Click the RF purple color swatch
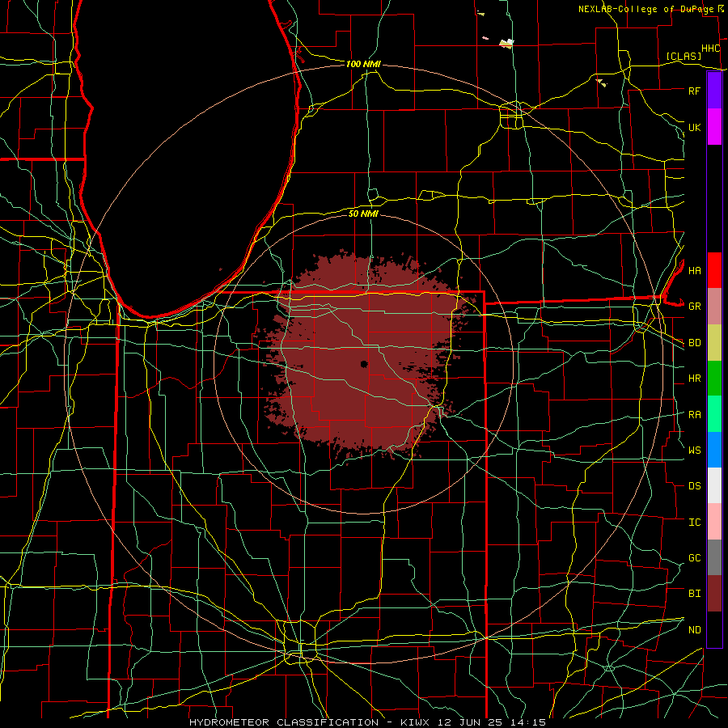Screen dimensions: 728x728 (714, 91)
